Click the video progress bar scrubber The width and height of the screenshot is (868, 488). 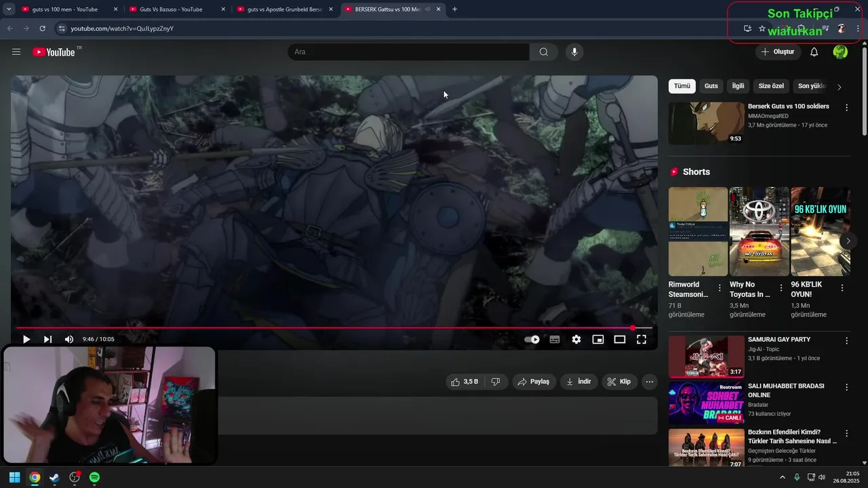coord(633,328)
